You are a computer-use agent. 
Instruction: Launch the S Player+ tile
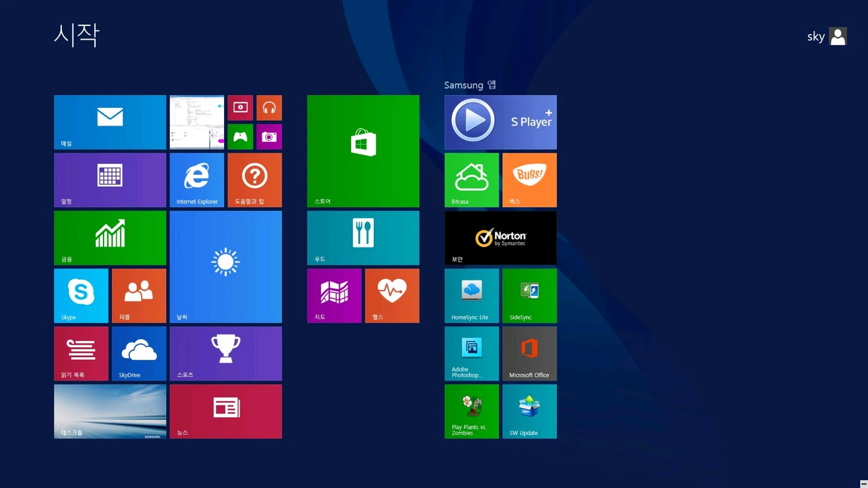click(x=501, y=122)
